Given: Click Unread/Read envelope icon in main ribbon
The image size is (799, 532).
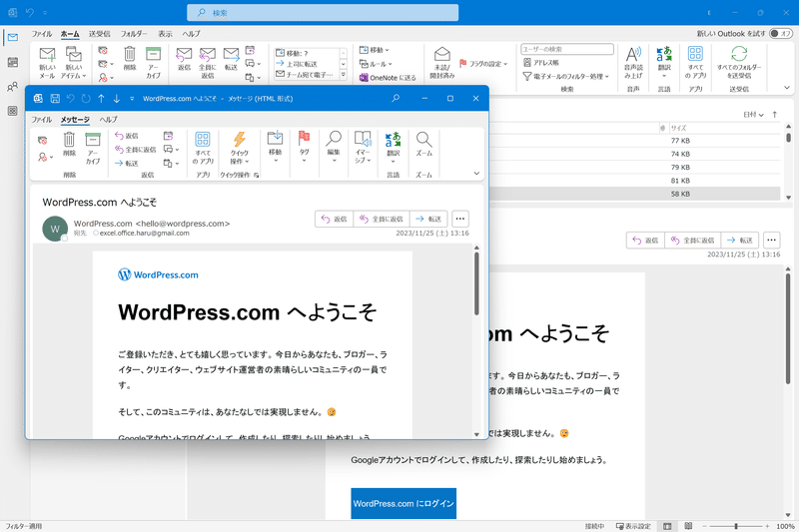Looking at the screenshot, I should [x=441, y=62].
